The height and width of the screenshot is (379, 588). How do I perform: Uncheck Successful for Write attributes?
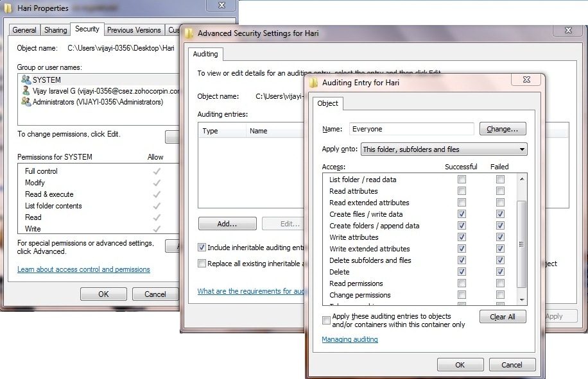click(462, 237)
